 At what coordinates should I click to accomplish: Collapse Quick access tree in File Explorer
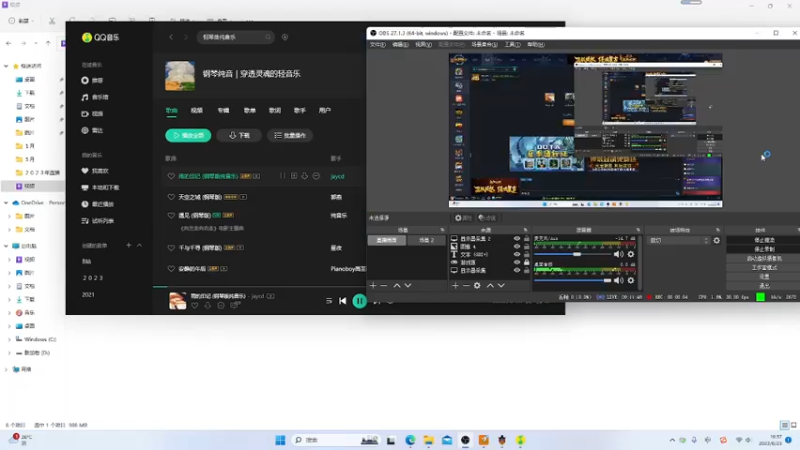pos(6,66)
